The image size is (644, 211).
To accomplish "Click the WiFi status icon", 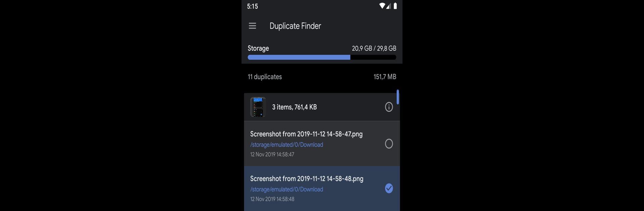I will [382, 6].
